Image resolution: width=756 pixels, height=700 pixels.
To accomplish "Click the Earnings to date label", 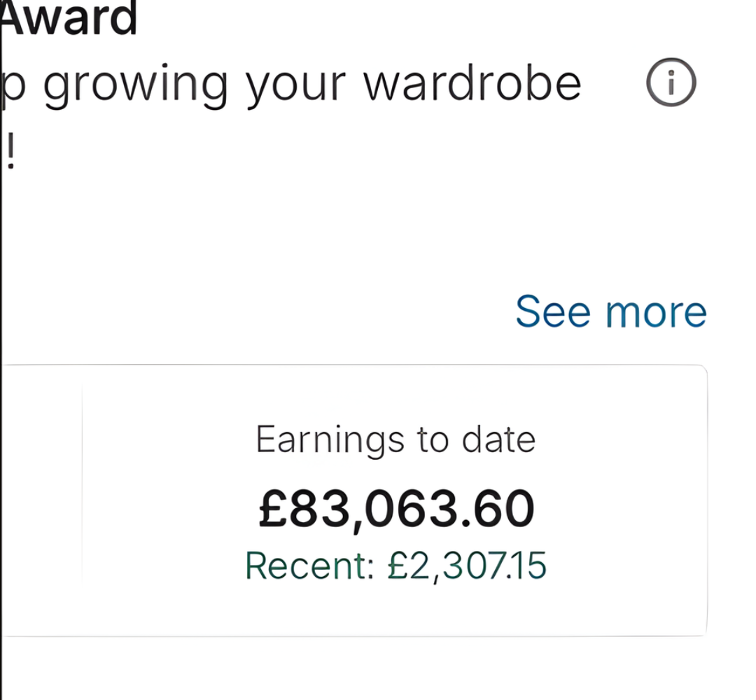I will point(395,440).
